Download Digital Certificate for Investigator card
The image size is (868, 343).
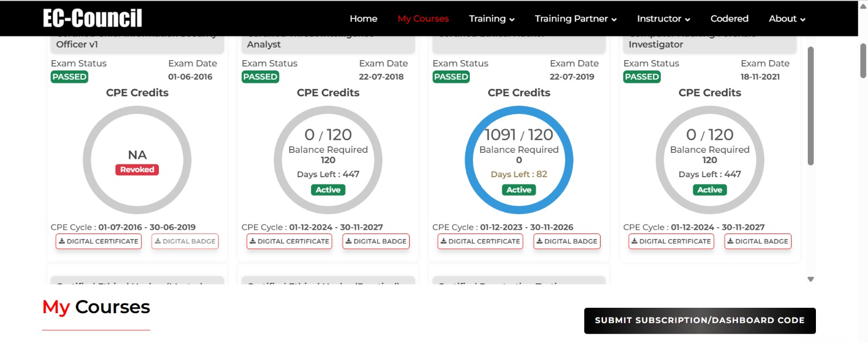point(672,241)
